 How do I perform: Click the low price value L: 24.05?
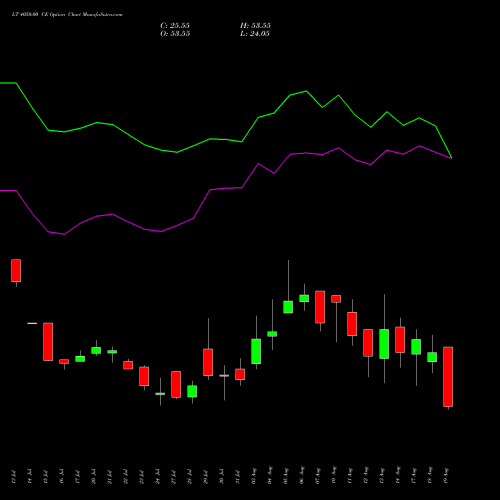[x=255, y=34]
